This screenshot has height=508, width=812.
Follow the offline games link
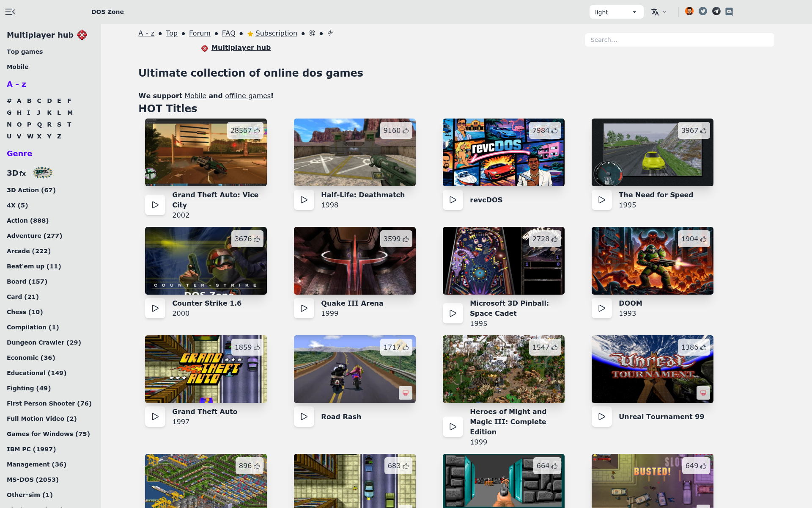pyautogui.click(x=248, y=96)
